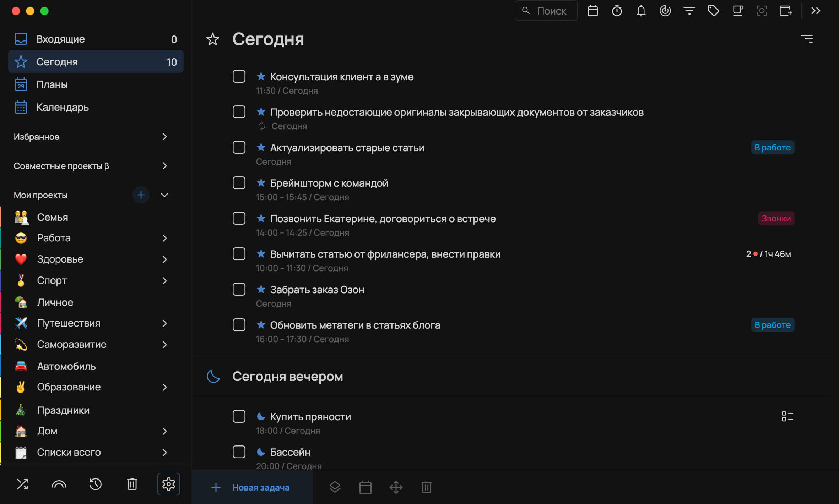The height and width of the screenshot is (504, 839).
Task: Click calendar icon in bottom task bar
Action: click(365, 487)
